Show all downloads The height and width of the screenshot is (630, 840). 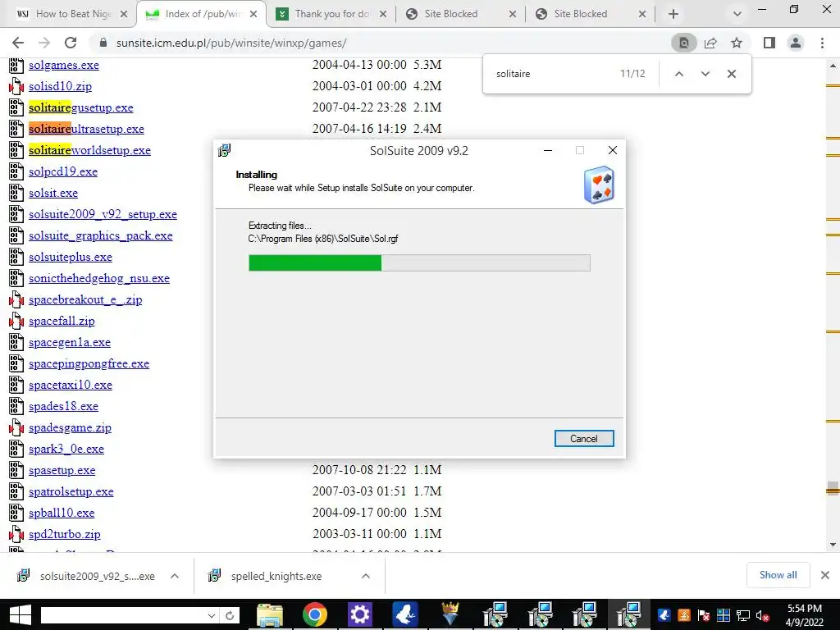[x=778, y=575]
